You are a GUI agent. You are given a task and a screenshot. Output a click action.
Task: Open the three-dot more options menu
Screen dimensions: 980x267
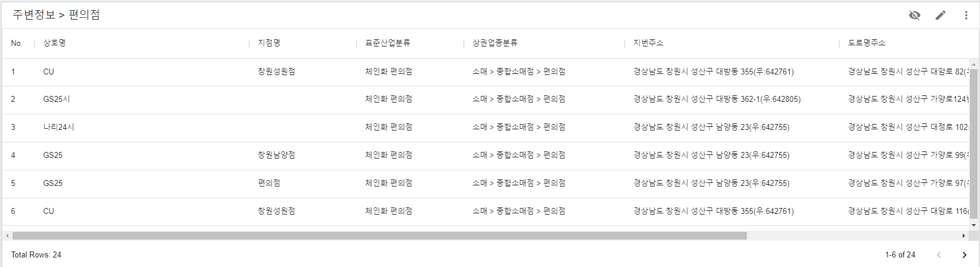pyautogui.click(x=966, y=15)
